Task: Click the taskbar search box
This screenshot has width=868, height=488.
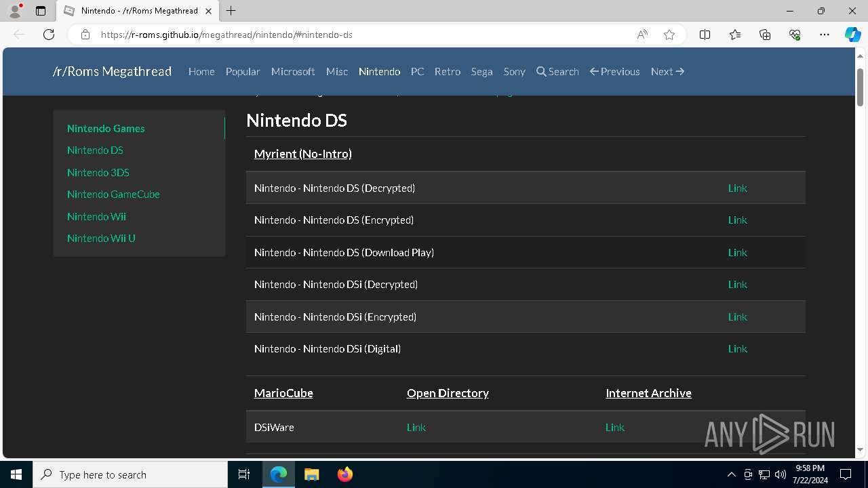Action: click(x=130, y=474)
